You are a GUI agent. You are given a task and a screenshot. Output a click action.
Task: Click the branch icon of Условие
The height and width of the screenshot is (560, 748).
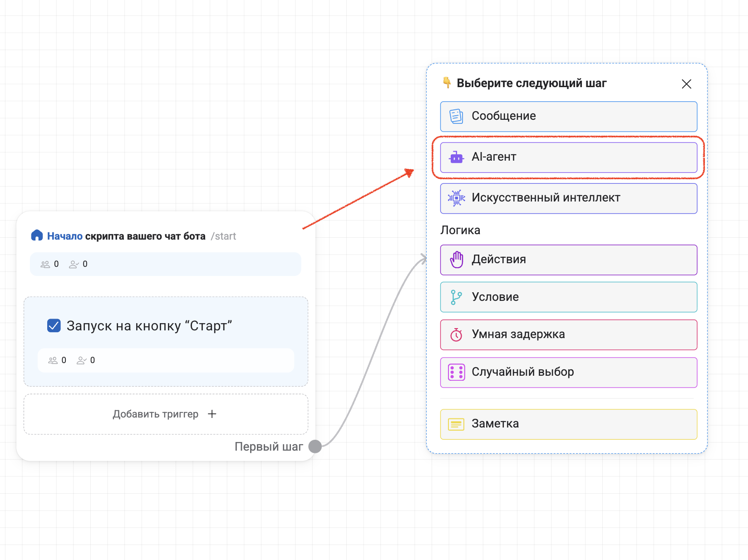click(x=456, y=297)
